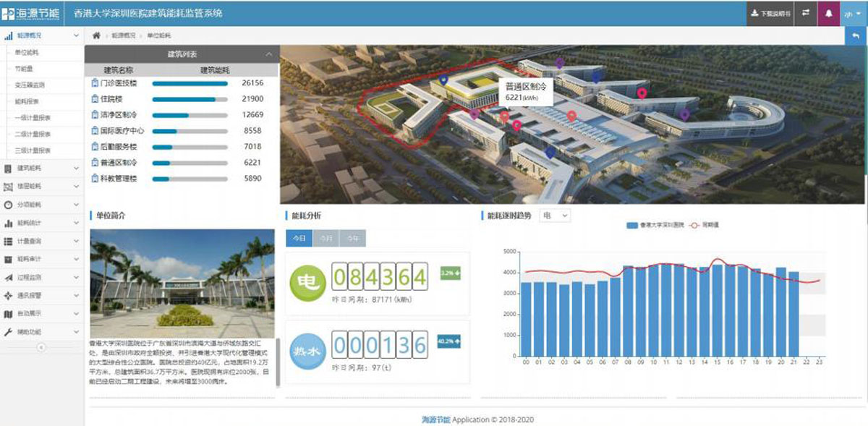Image resolution: width=868 pixels, height=426 pixels.
Task: Switch to the 今月 tab
Action: tap(326, 238)
